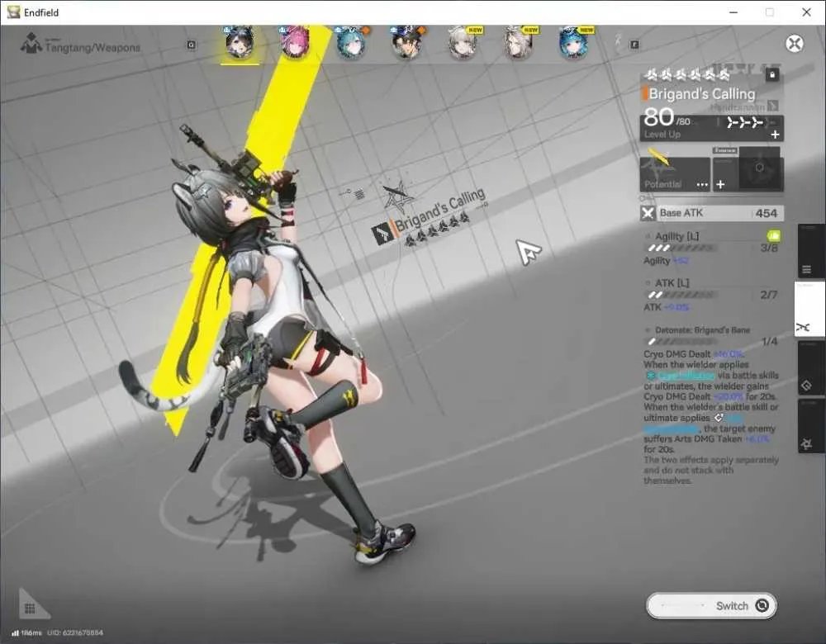Image resolution: width=826 pixels, height=644 pixels.
Task: Click the Endfield app icon in title bar
Action: 13,12
